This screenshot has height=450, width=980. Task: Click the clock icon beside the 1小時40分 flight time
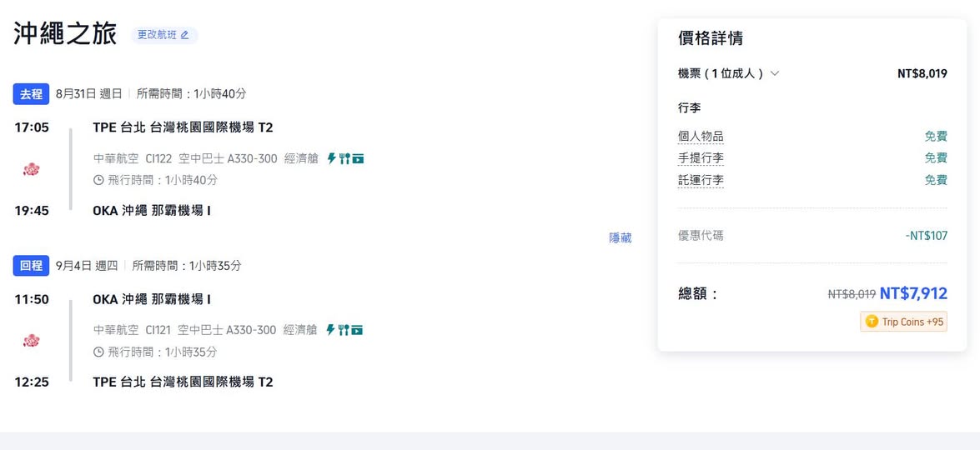pos(98,180)
